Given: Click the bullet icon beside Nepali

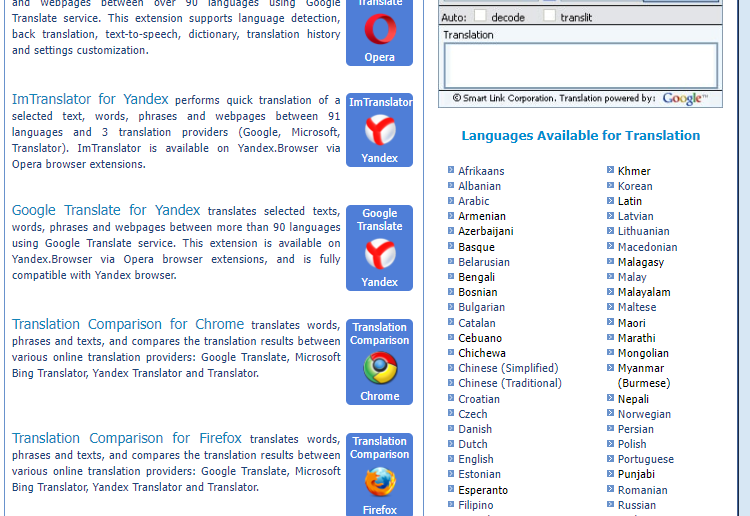Looking at the screenshot, I should (x=610, y=398).
